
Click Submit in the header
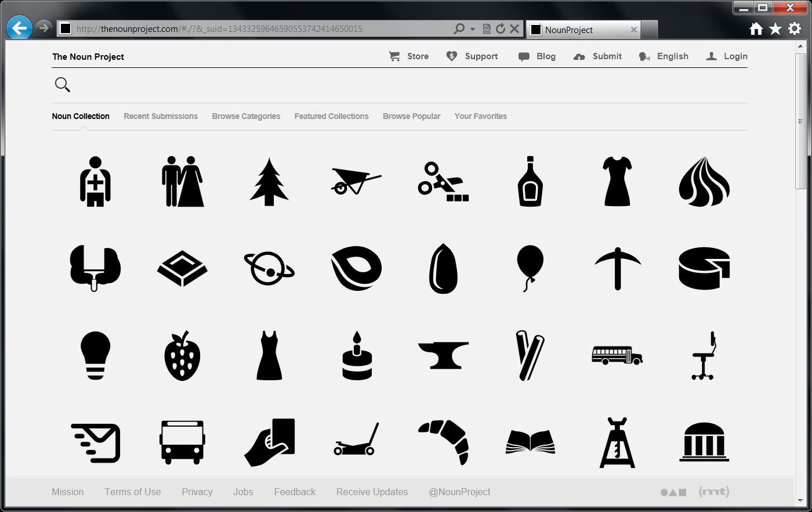pos(597,56)
